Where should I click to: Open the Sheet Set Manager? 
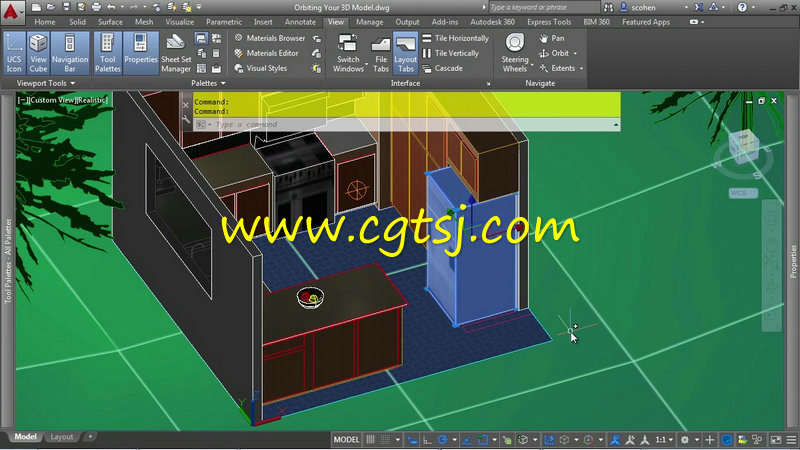click(x=176, y=53)
